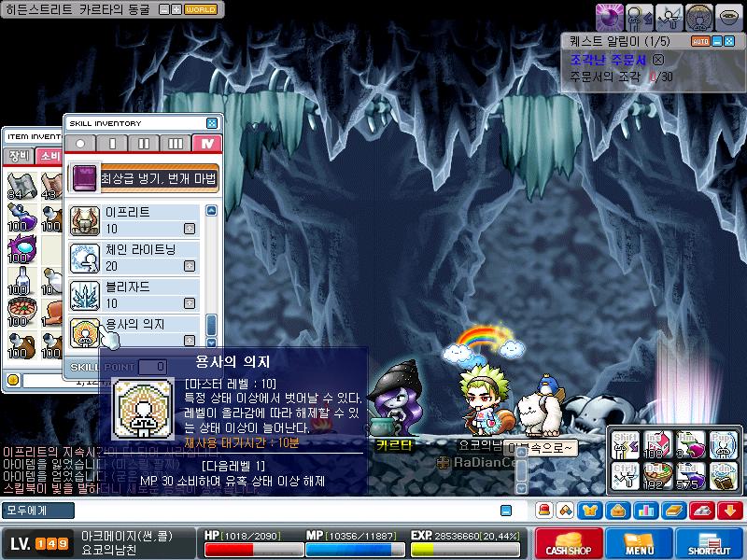This screenshot has height=560, width=747.
Task: Open the equipment shirt icon button
Action: pos(590,511)
